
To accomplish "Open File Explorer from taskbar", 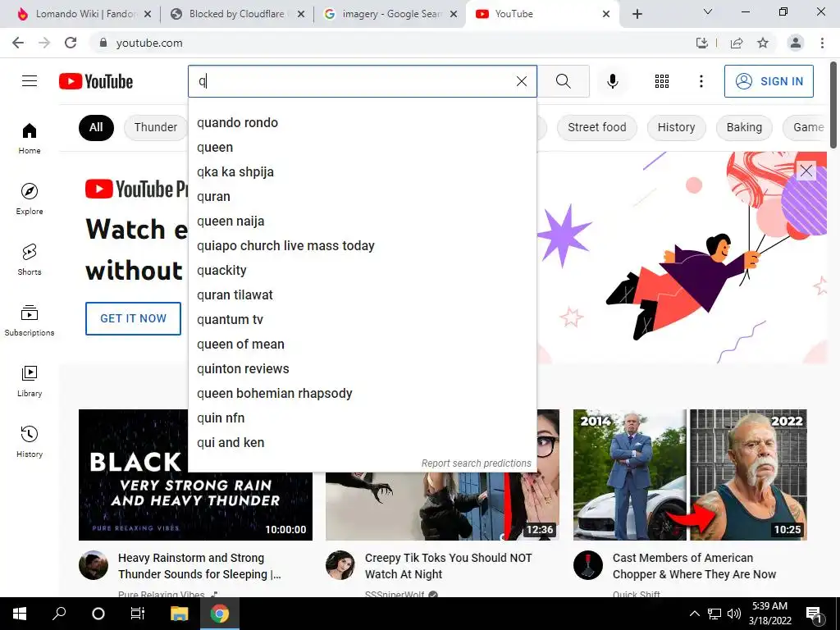I will [180, 614].
